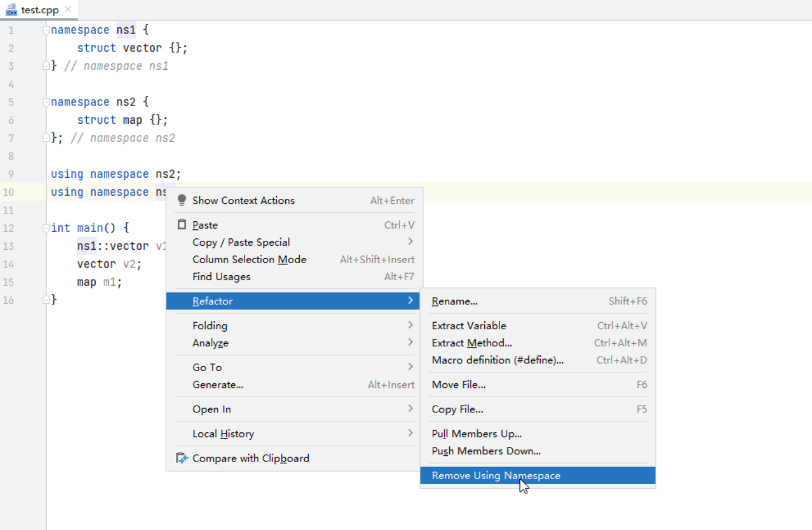Open the Folding submenu
This screenshot has width=812, height=530.
click(x=210, y=326)
